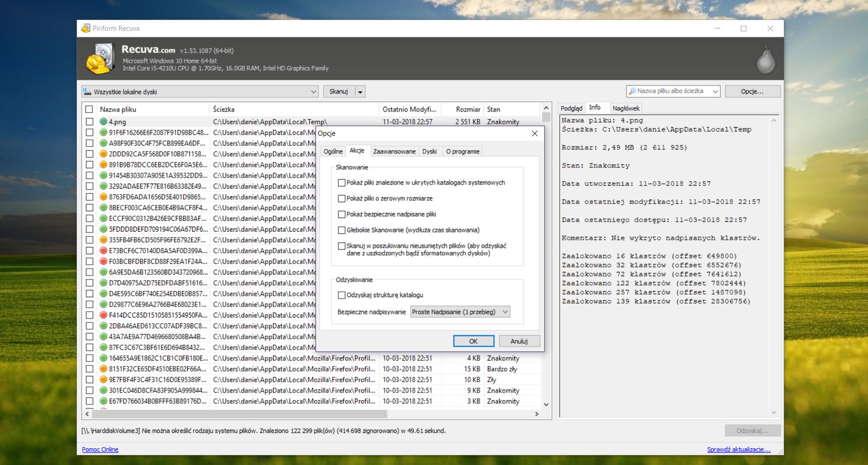Confirm options with the OK button

pos(473,341)
